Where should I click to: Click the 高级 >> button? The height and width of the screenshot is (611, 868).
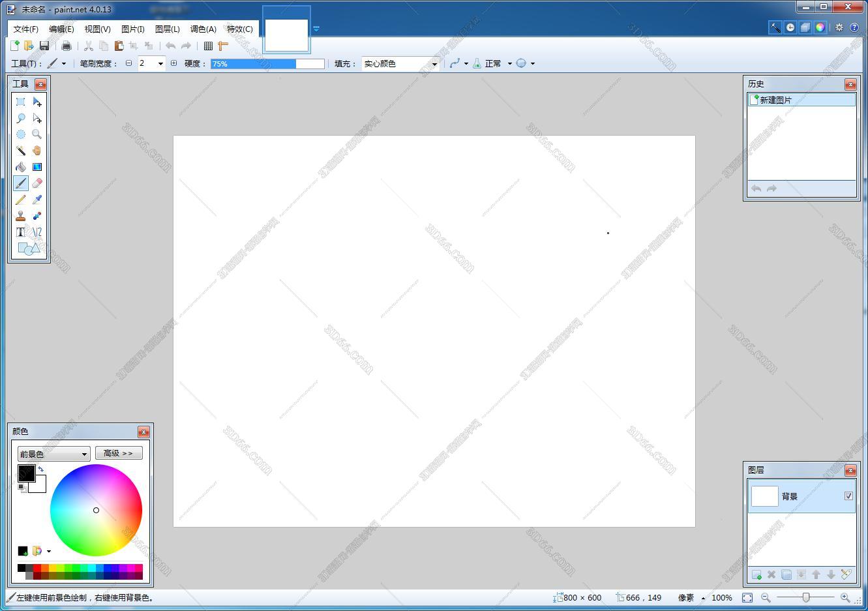tap(119, 453)
